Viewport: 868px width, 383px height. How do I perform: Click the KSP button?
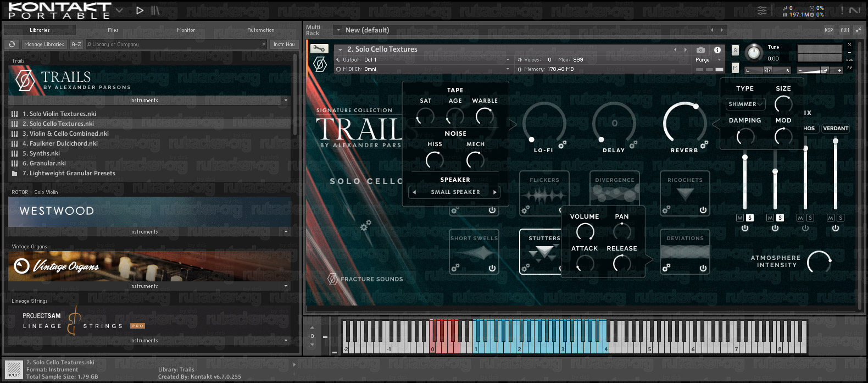click(829, 30)
